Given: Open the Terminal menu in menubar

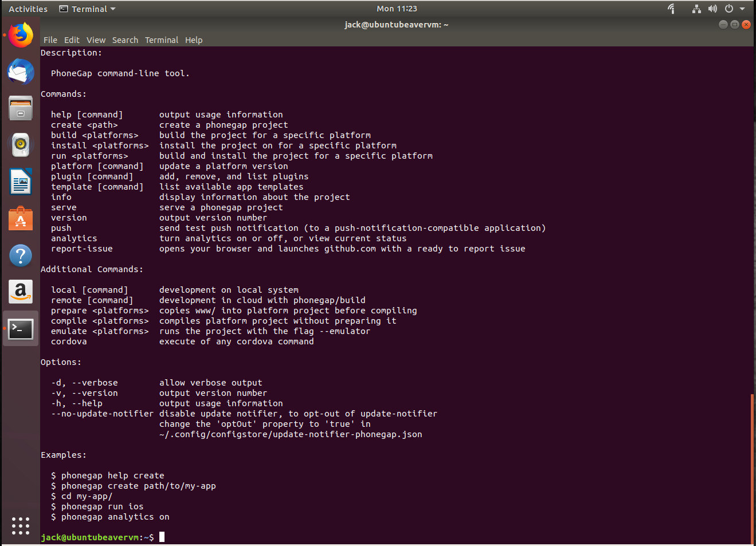Looking at the screenshot, I should click(x=162, y=40).
